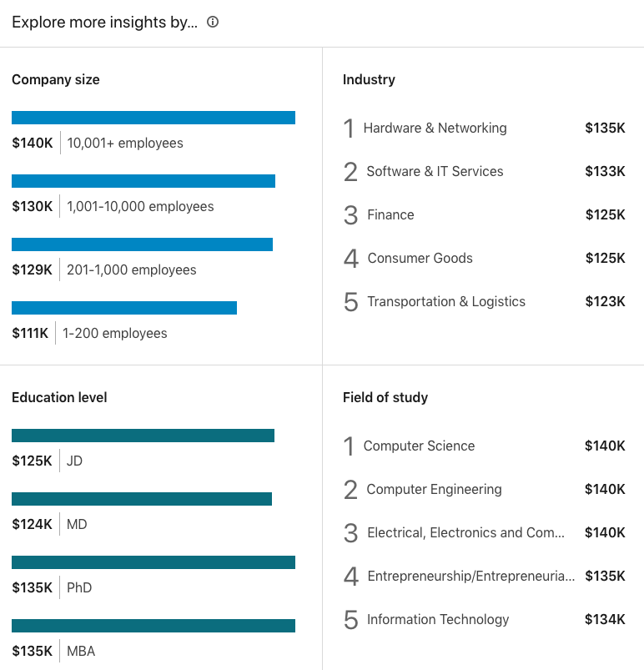Click the Consumer Goods industry item
The width and height of the screenshot is (644, 670).
point(420,258)
